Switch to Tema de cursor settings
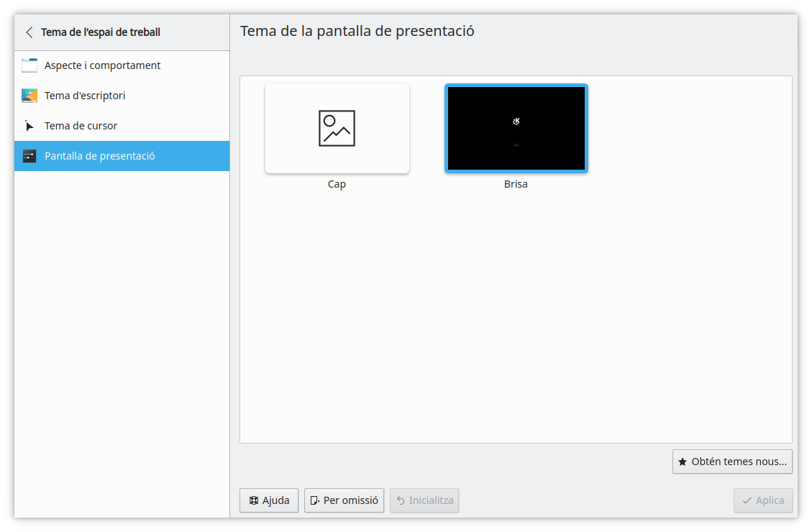Image resolution: width=812 pixels, height=532 pixels. tap(80, 125)
